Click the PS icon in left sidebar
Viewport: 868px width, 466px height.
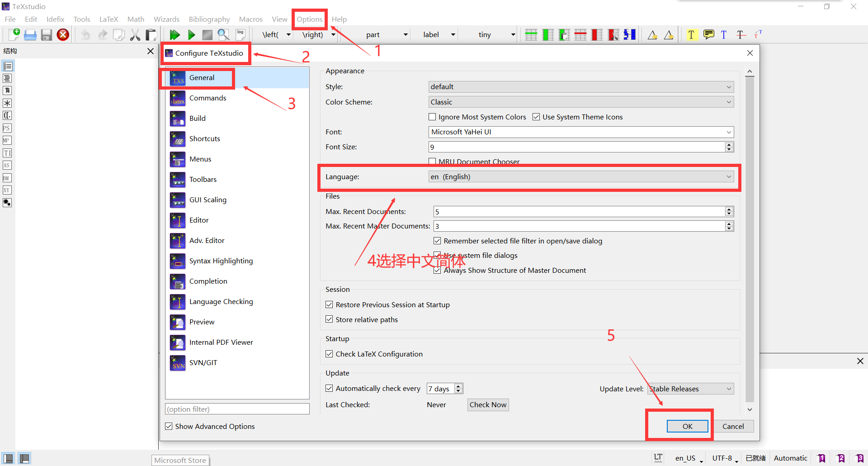(7, 128)
